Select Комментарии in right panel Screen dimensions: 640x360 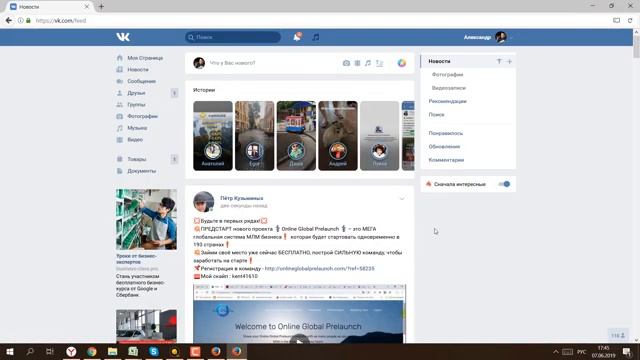[x=446, y=160]
